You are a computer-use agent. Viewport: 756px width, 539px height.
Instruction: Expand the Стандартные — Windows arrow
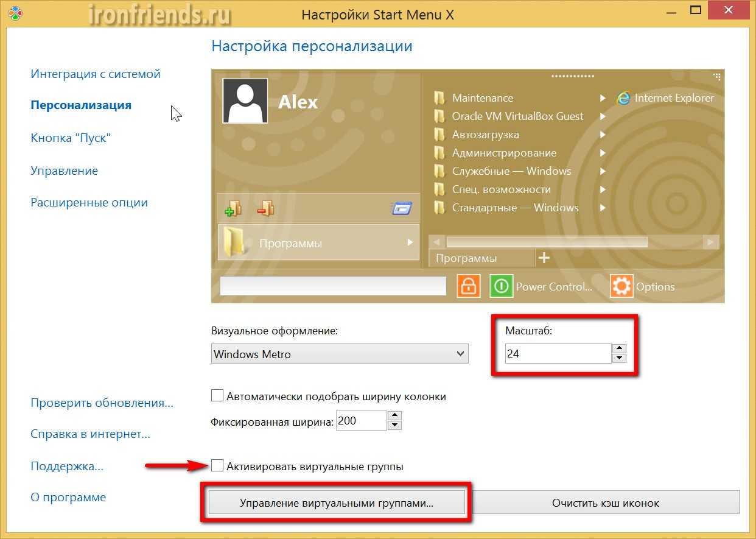[603, 208]
